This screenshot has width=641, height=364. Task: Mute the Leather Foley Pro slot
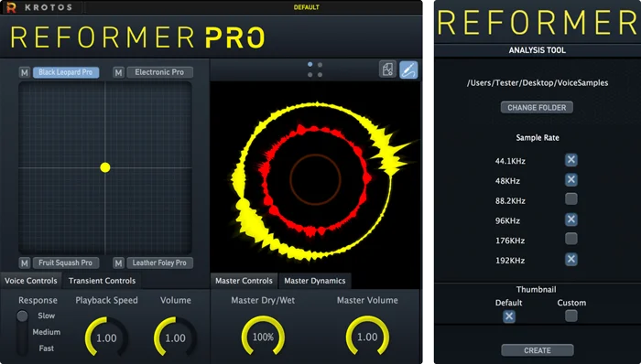[118, 263]
